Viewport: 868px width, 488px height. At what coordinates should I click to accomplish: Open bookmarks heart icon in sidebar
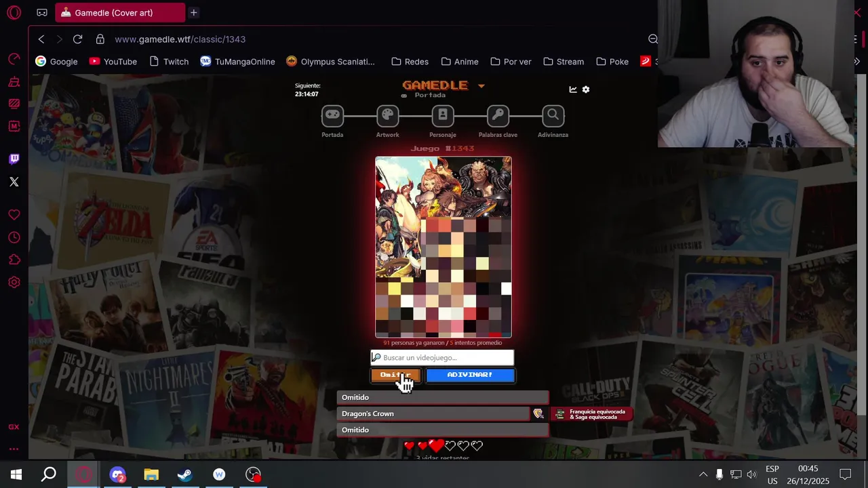(14, 215)
